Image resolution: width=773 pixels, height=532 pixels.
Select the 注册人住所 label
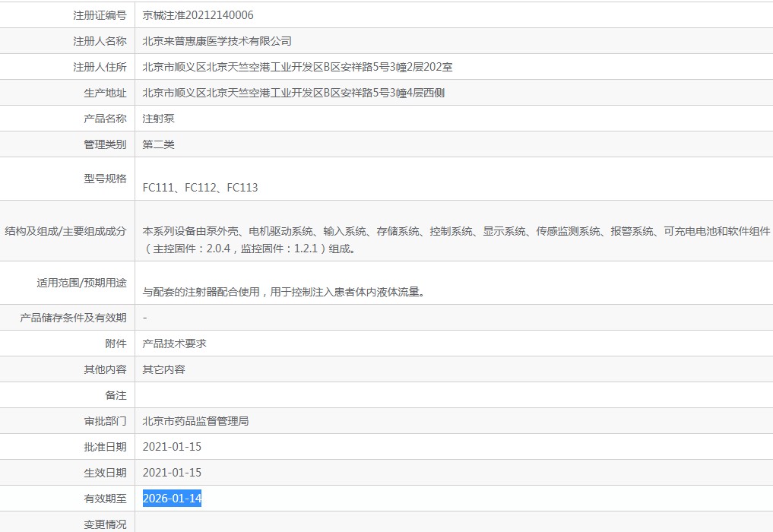(x=100, y=67)
